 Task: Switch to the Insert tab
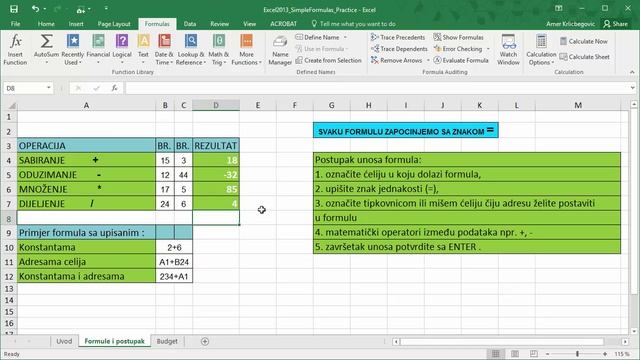[x=76, y=24]
